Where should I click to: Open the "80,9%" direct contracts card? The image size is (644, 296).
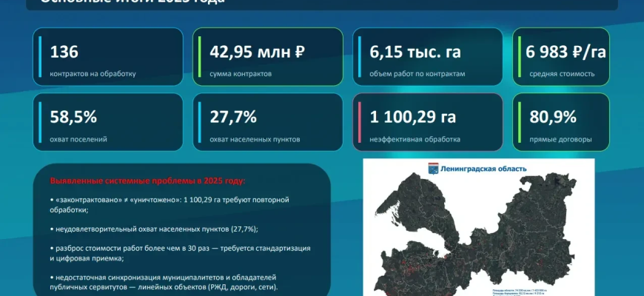(x=561, y=121)
